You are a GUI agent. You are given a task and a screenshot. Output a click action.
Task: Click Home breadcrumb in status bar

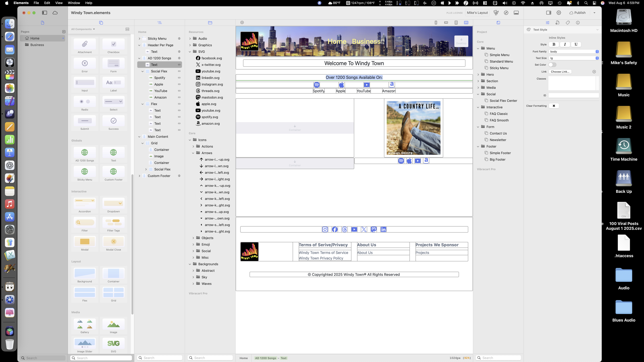pyautogui.click(x=244, y=358)
